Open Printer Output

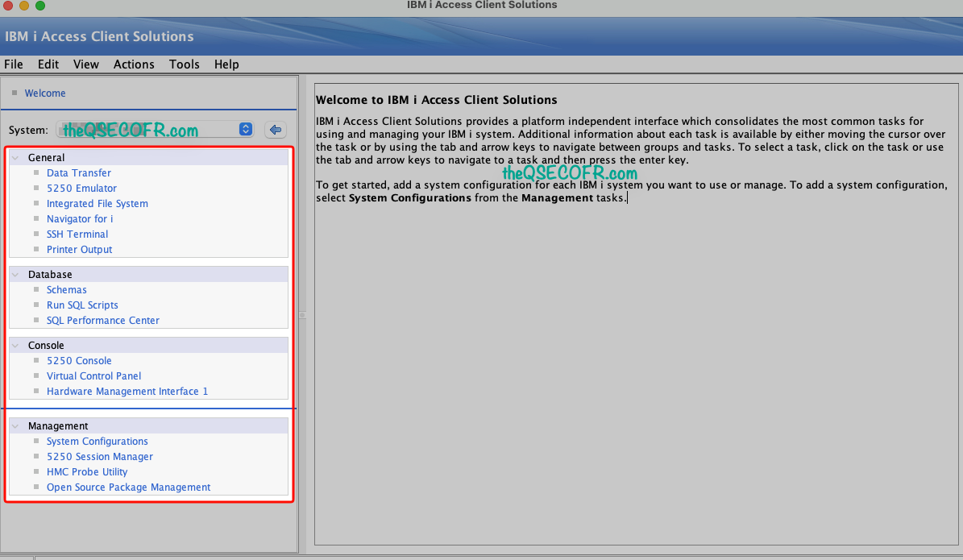point(79,250)
